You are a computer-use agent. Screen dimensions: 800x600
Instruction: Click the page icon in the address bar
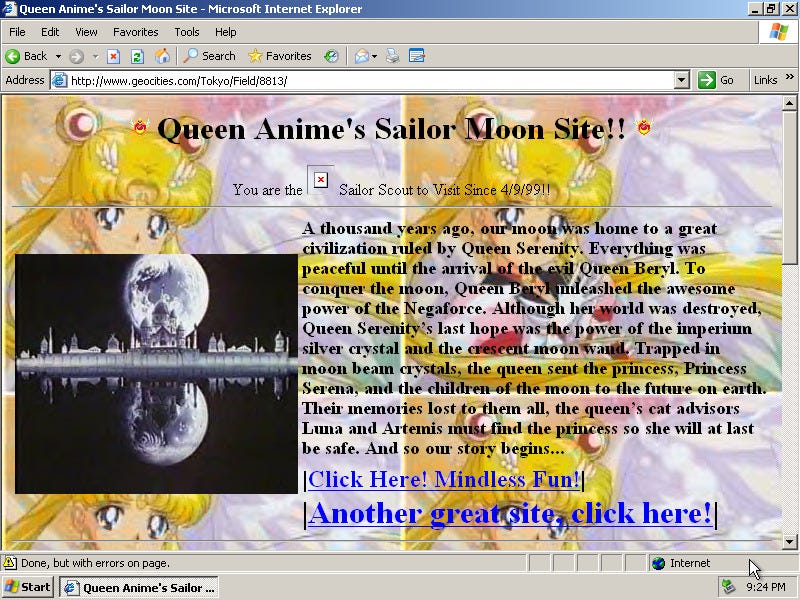click(60, 81)
